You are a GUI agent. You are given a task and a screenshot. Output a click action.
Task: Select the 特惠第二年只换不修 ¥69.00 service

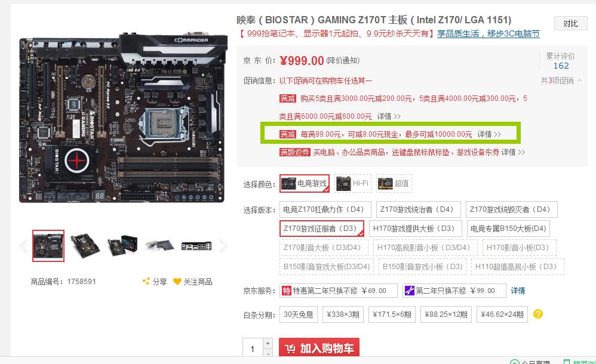coord(338,291)
